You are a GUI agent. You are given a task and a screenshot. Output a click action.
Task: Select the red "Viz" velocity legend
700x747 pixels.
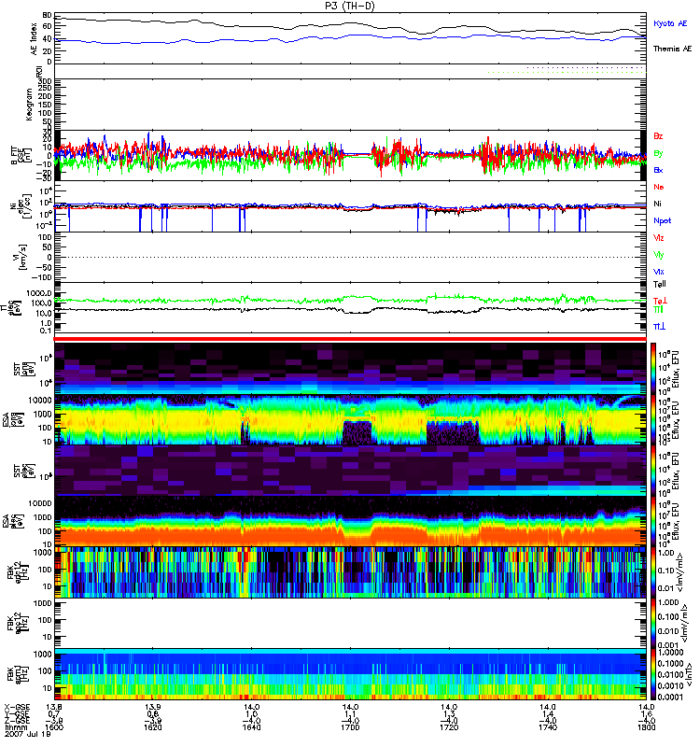tap(659, 238)
